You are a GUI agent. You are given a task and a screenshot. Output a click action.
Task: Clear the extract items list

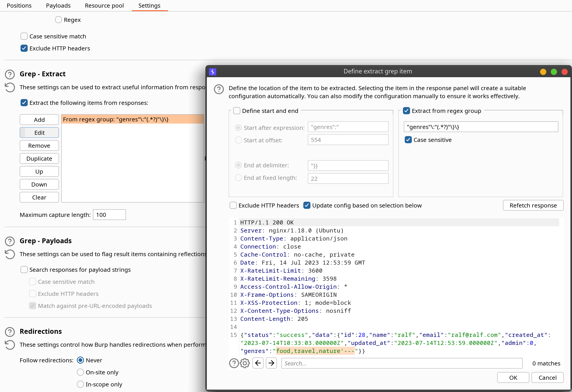(39, 197)
